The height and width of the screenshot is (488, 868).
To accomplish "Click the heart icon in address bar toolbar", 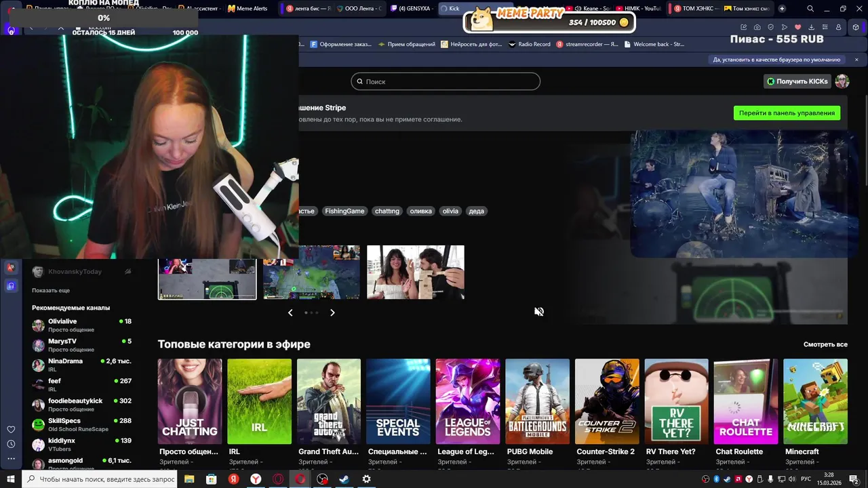I will (x=797, y=27).
